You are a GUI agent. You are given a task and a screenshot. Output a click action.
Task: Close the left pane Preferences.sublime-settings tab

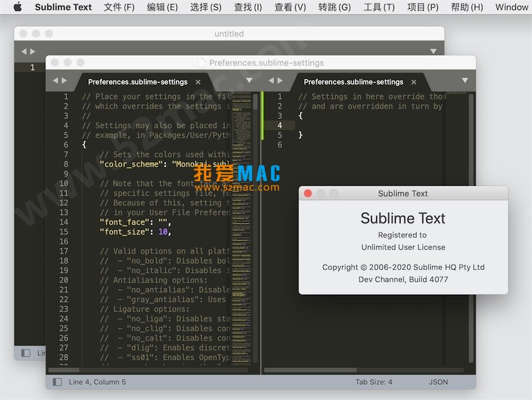tap(198, 82)
